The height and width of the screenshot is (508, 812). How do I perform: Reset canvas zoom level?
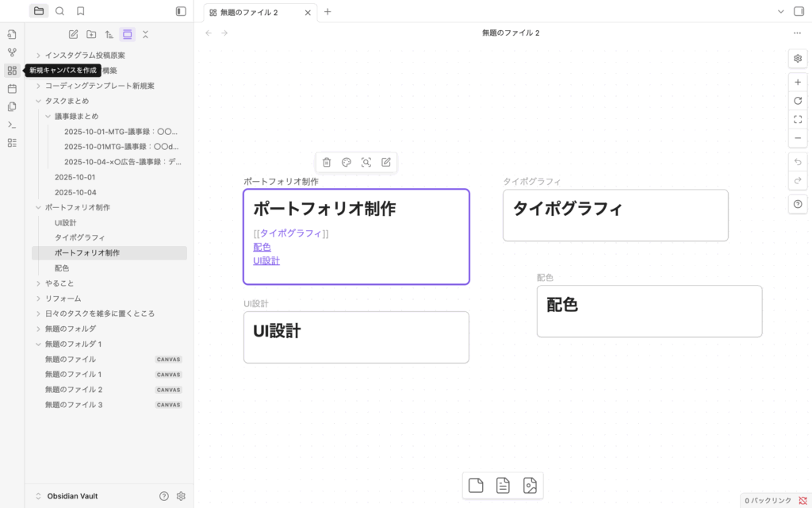point(798,101)
